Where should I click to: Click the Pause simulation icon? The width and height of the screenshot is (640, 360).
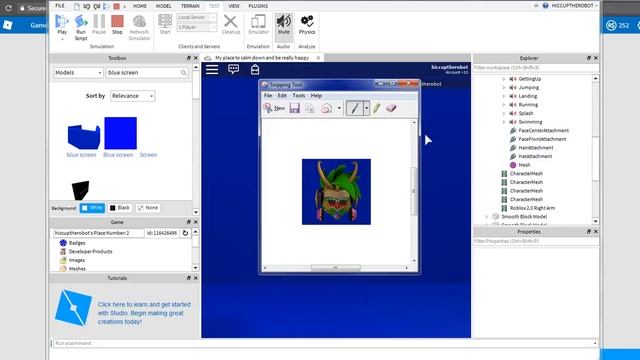(x=99, y=21)
